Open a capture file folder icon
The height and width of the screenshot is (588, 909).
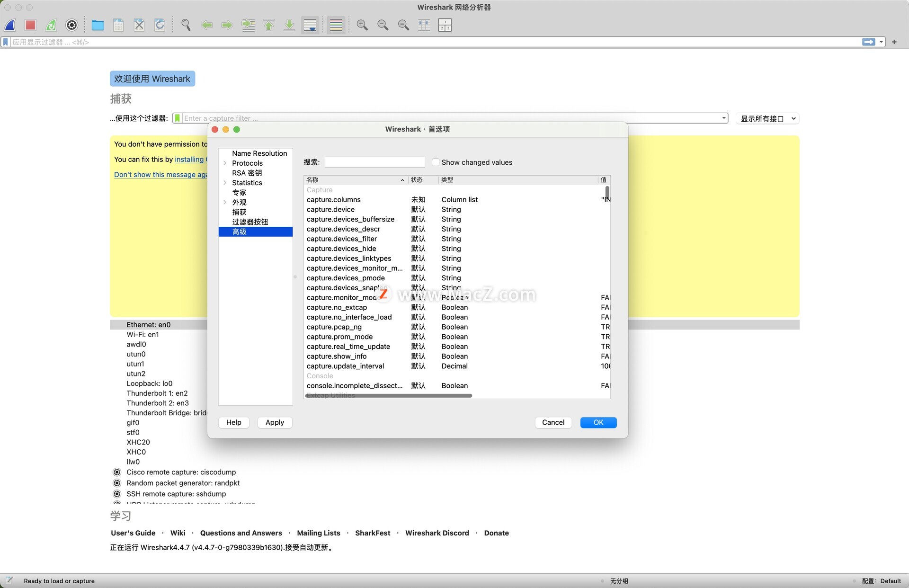pos(98,25)
